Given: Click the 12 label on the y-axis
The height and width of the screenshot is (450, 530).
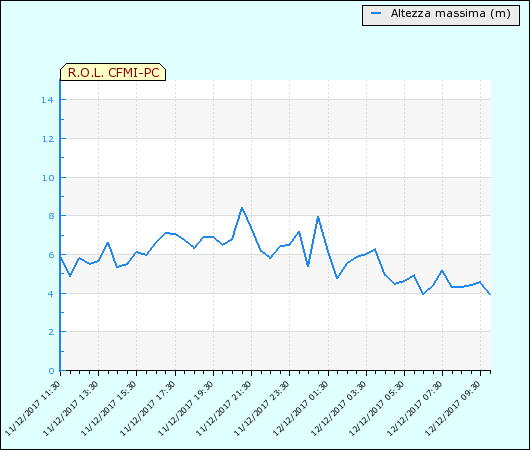Looking at the screenshot, I should point(48,139).
